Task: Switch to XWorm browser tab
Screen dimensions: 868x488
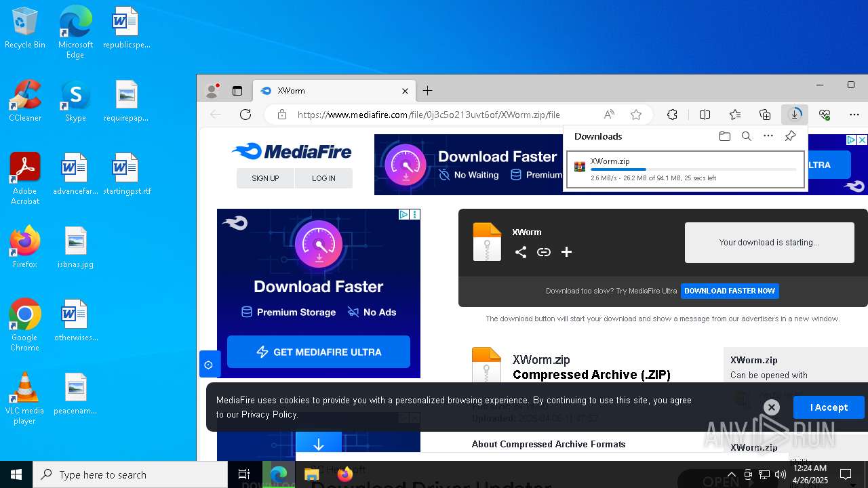Action: coord(335,91)
